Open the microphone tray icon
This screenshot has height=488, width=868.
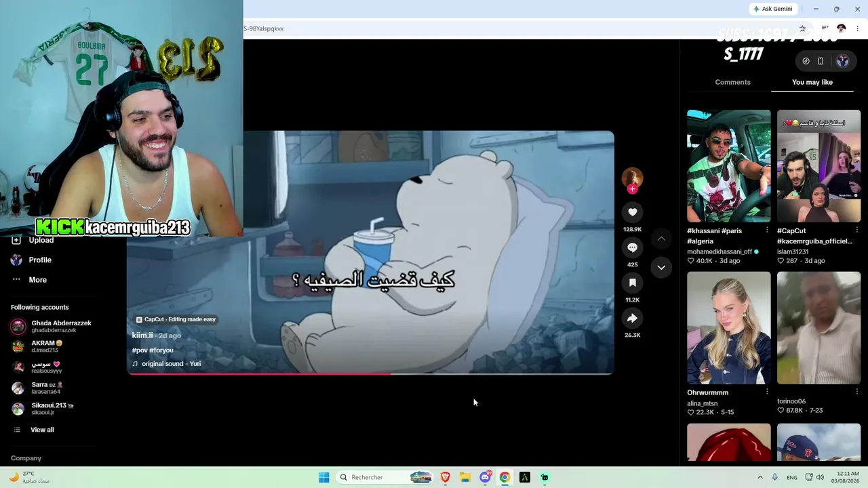[774, 477]
